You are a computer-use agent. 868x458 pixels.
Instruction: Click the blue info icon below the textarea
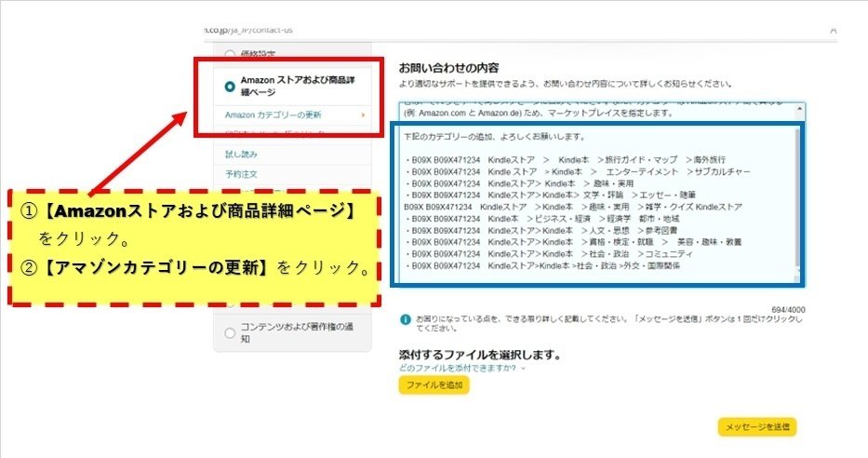(x=406, y=319)
